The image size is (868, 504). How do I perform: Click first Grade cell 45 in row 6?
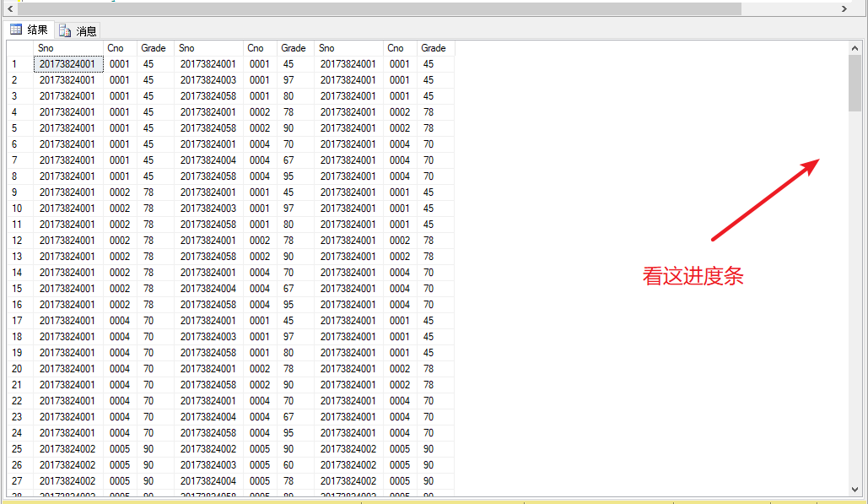[x=155, y=144]
